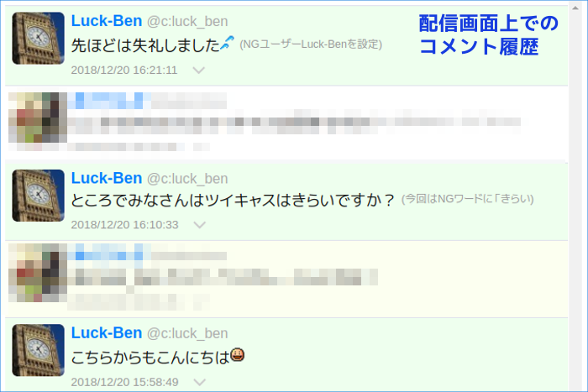Click the Big Ben avatar beside the ツイキャス comment

tap(39, 196)
